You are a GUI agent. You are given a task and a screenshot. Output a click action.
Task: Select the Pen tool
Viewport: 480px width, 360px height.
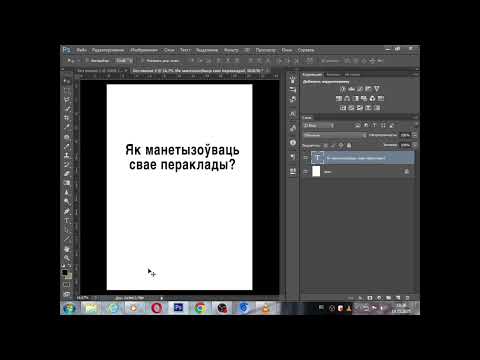pyautogui.click(x=67, y=211)
